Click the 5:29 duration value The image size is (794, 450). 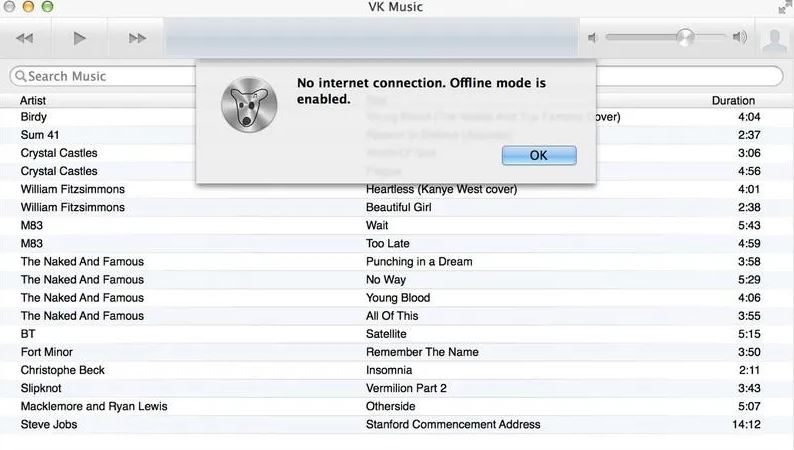point(749,280)
